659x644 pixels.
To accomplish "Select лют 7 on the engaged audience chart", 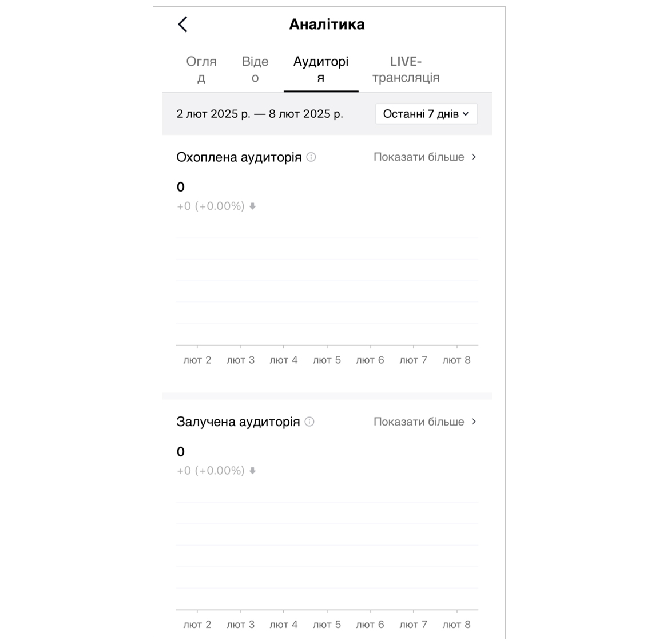I will (413, 625).
